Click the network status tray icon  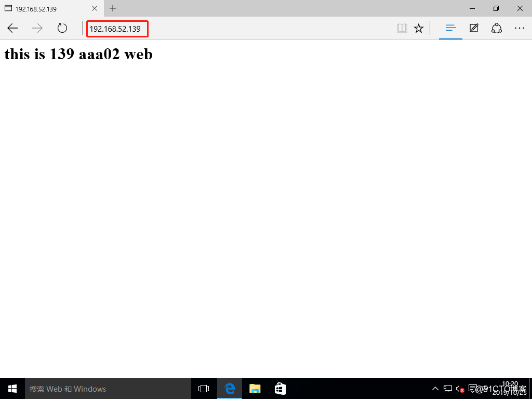point(448,389)
